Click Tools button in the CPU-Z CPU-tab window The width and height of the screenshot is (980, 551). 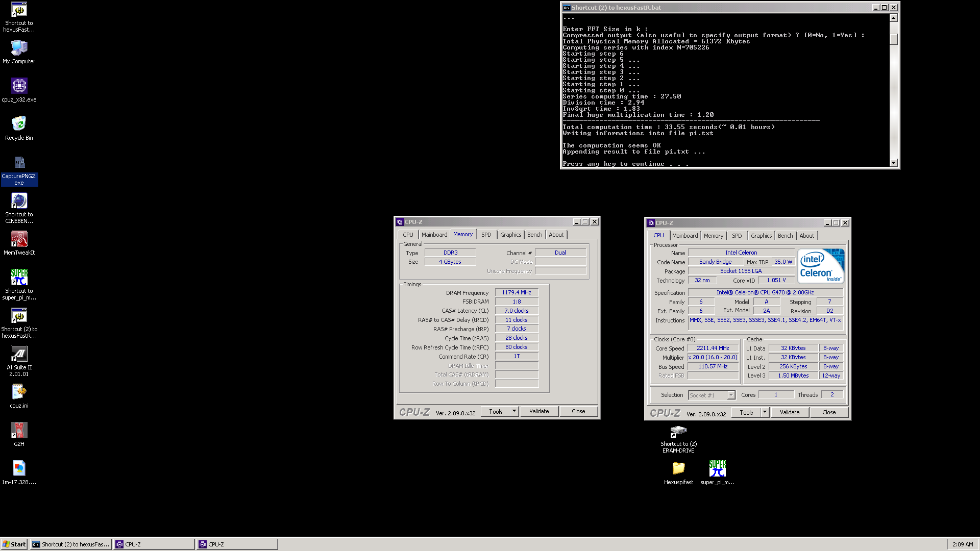pos(746,412)
